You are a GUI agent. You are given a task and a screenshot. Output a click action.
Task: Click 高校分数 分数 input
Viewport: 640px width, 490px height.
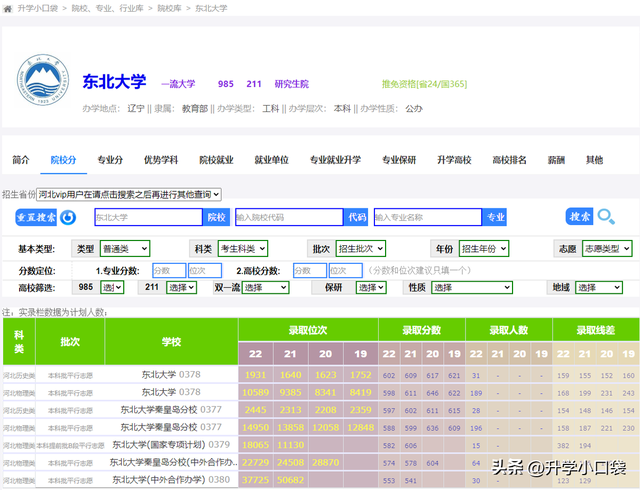pyautogui.click(x=310, y=271)
